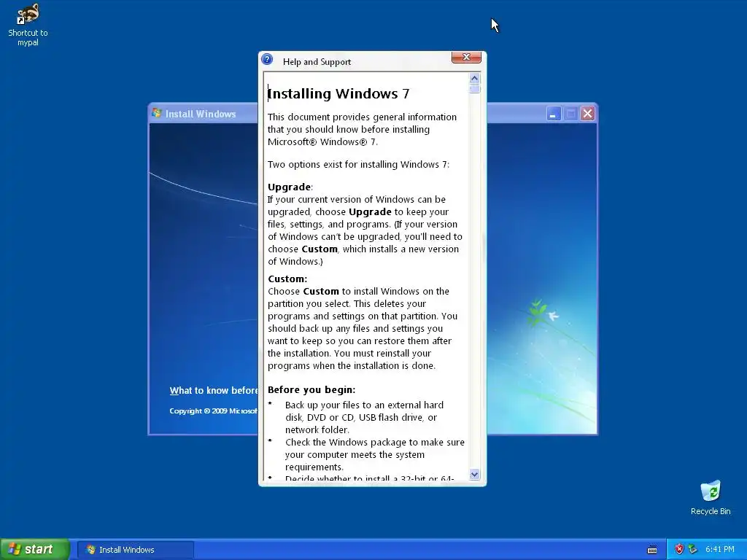This screenshot has height=560, width=747.
Task: Select the Install Windows taskbar button
Action: [136, 550]
